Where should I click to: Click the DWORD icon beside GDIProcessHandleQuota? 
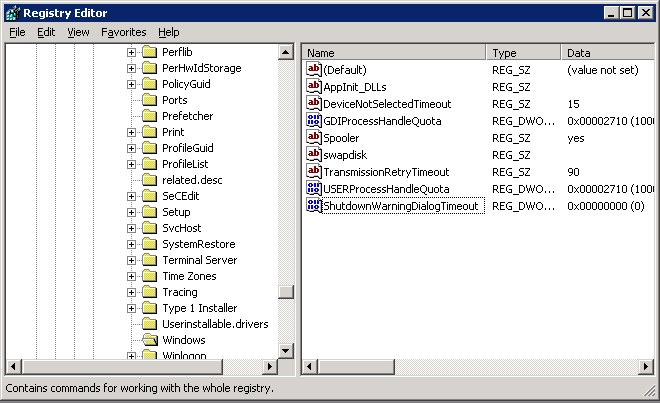(x=314, y=121)
